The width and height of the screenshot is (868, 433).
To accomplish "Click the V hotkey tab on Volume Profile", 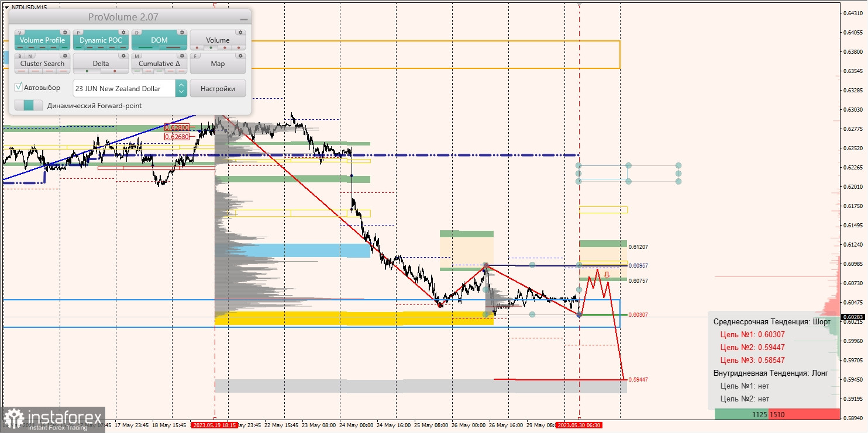I will (x=21, y=33).
